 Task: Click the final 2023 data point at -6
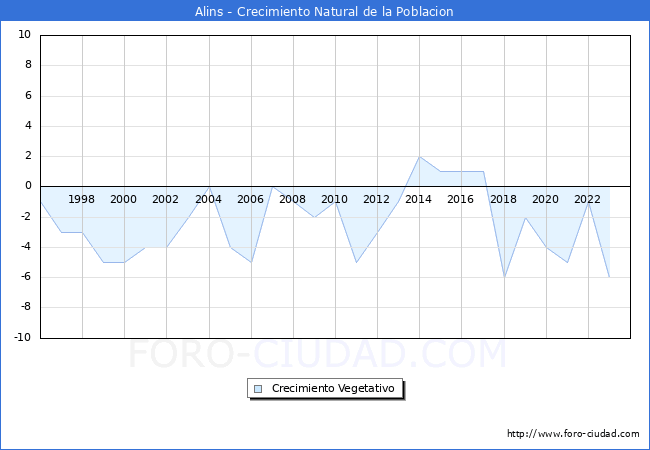click(609, 277)
